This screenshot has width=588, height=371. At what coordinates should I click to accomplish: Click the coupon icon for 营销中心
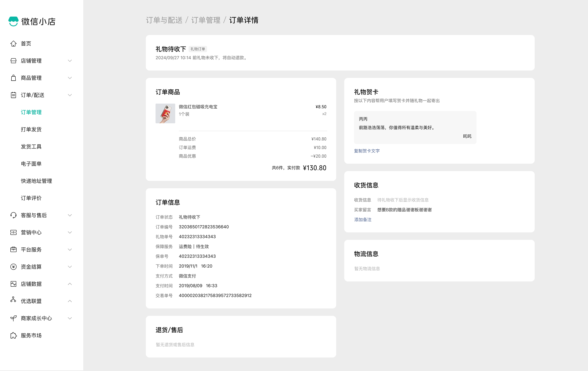pos(13,232)
